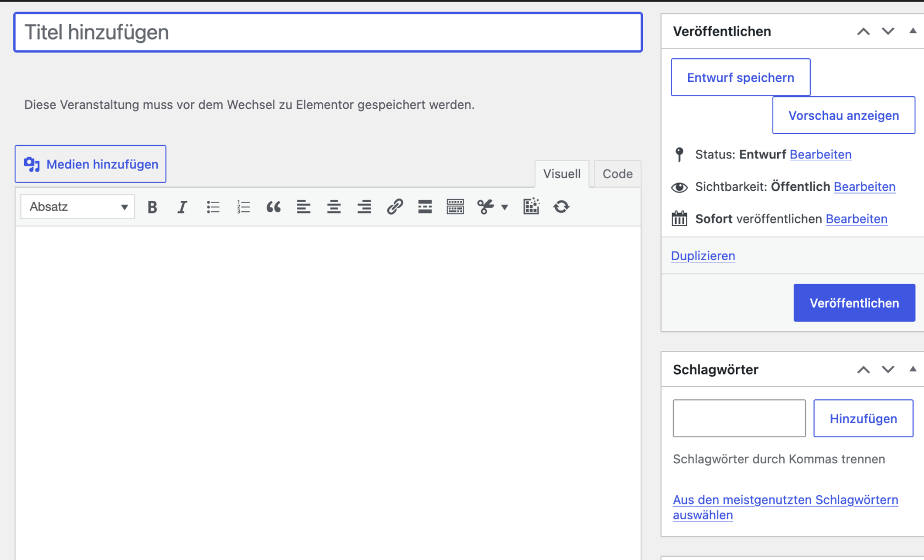Image resolution: width=924 pixels, height=560 pixels.
Task: Click the Duplizieren link
Action: click(x=703, y=256)
